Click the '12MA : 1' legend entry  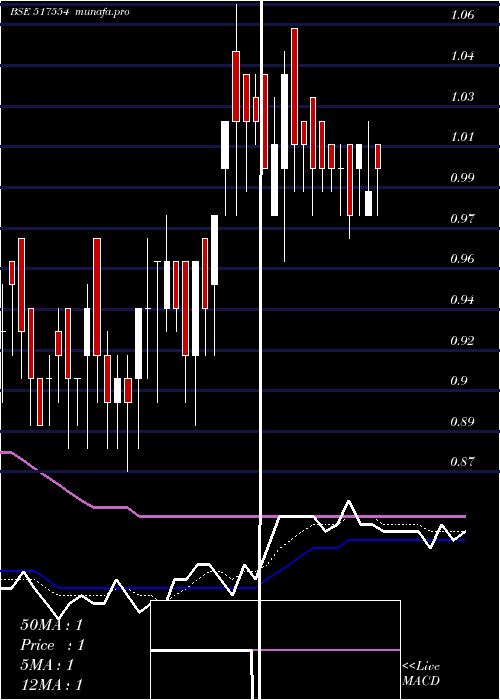click(52, 685)
